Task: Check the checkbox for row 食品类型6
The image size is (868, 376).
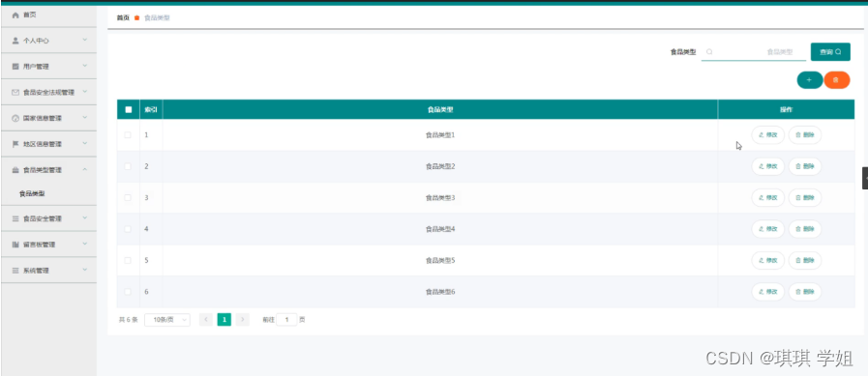Action: pos(128,291)
